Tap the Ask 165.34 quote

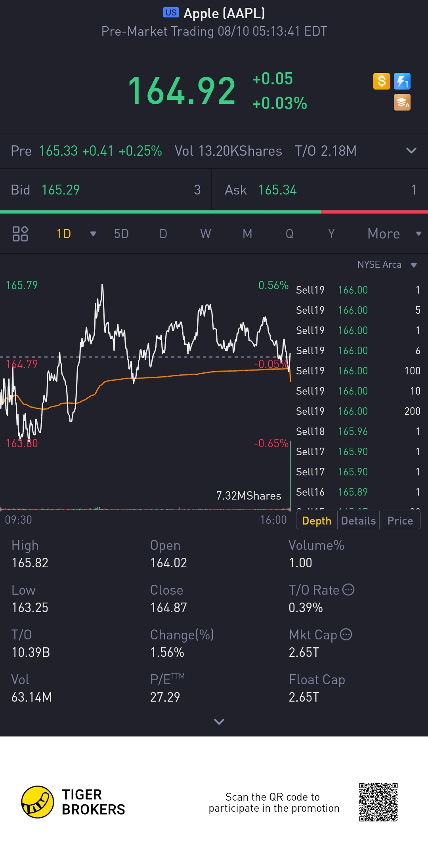point(320,190)
